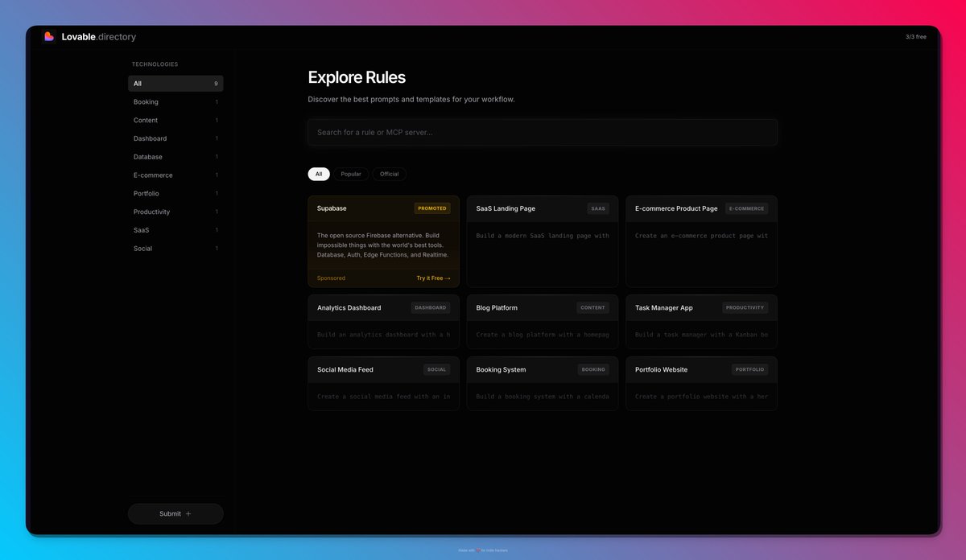Click the PORTFOLIO tag badge

tap(749, 369)
